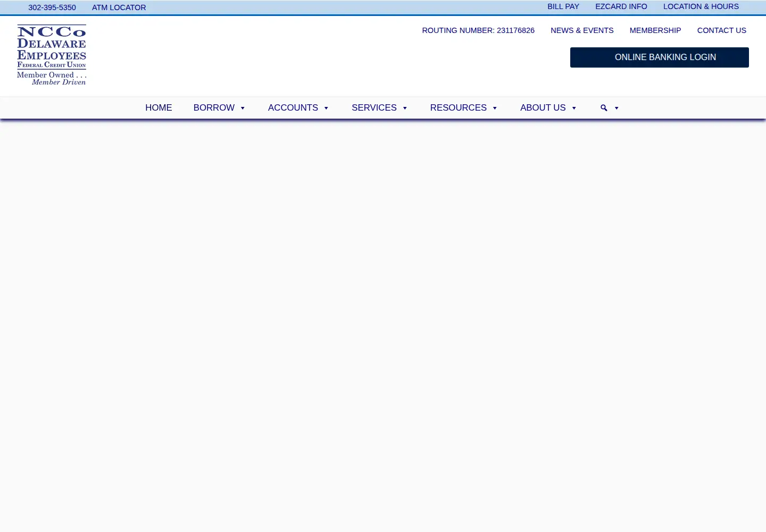The height and width of the screenshot is (532, 766).
Task: Open the Location & Hours link
Action: tap(701, 6)
